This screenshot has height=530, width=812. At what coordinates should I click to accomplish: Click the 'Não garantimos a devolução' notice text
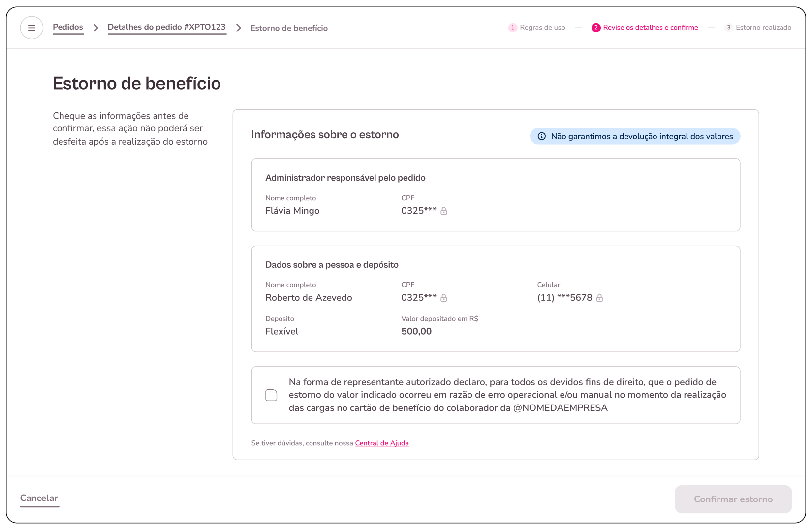pos(642,136)
